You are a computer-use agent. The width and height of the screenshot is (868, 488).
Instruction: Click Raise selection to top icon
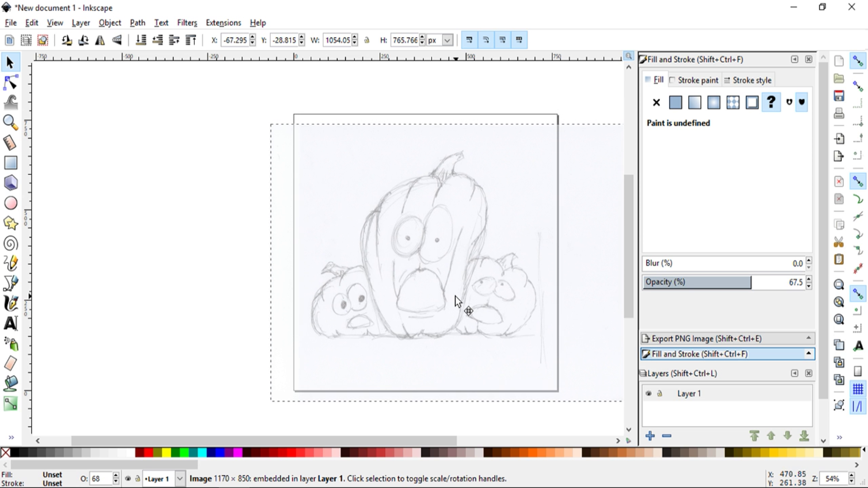point(191,40)
